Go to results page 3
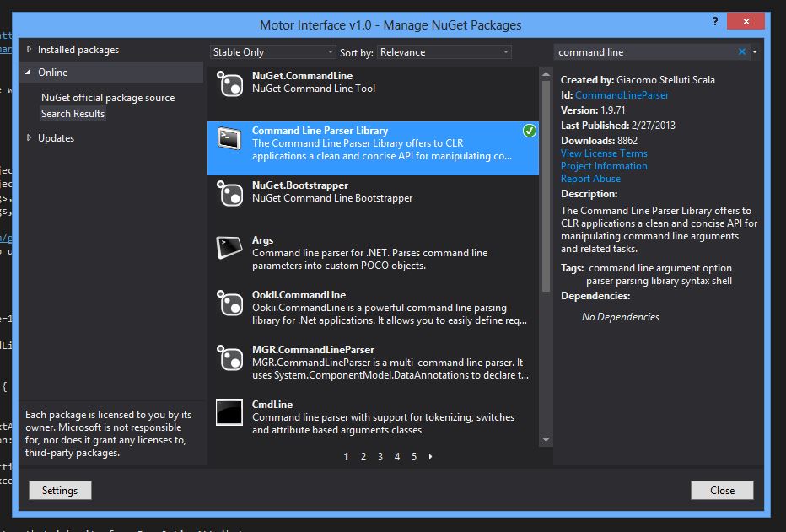Image resolution: width=786 pixels, height=532 pixels. click(x=380, y=456)
